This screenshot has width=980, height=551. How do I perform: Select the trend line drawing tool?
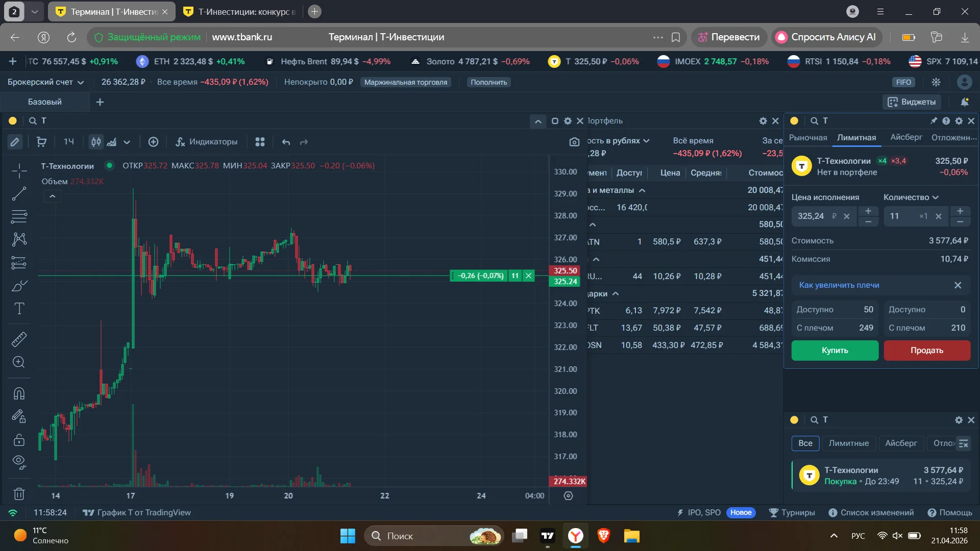tap(19, 193)
